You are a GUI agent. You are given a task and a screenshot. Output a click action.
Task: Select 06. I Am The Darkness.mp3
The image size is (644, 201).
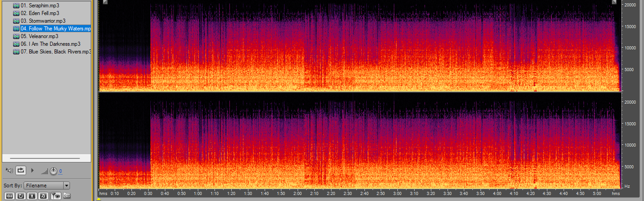tap(50, 44)
